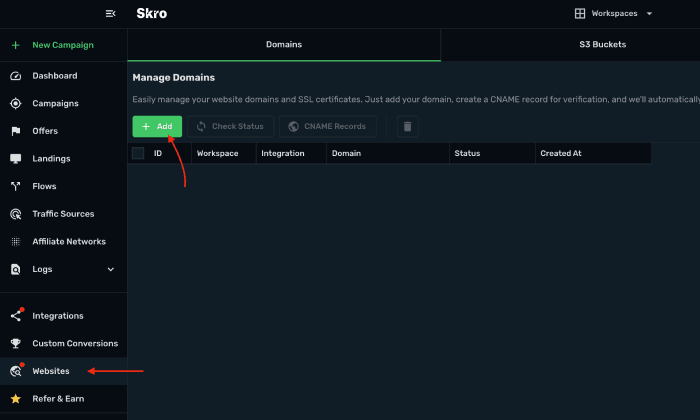Click the Skro logo
This screenshot has width=700, height=420.
tap(152, 14)
